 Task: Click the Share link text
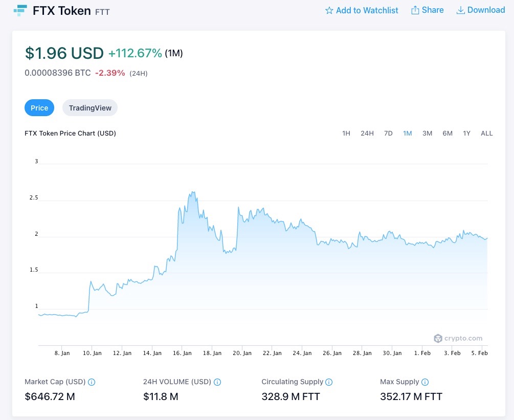pos(433,10)
